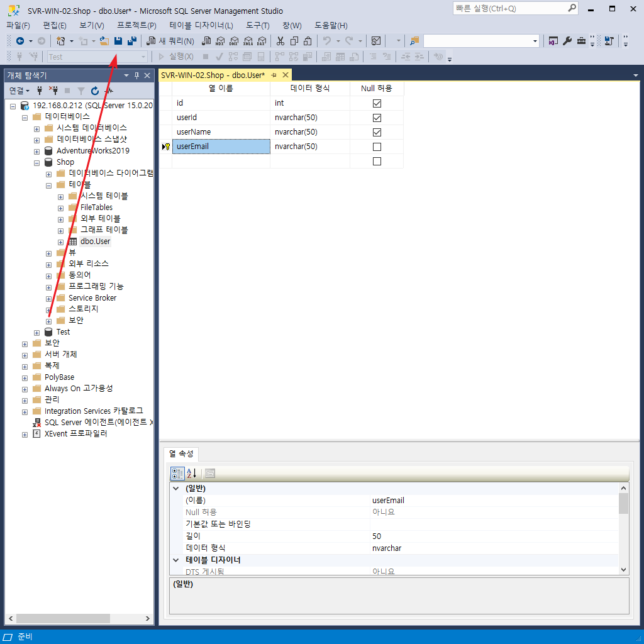Open the DMX query icon

coord(234,41)
